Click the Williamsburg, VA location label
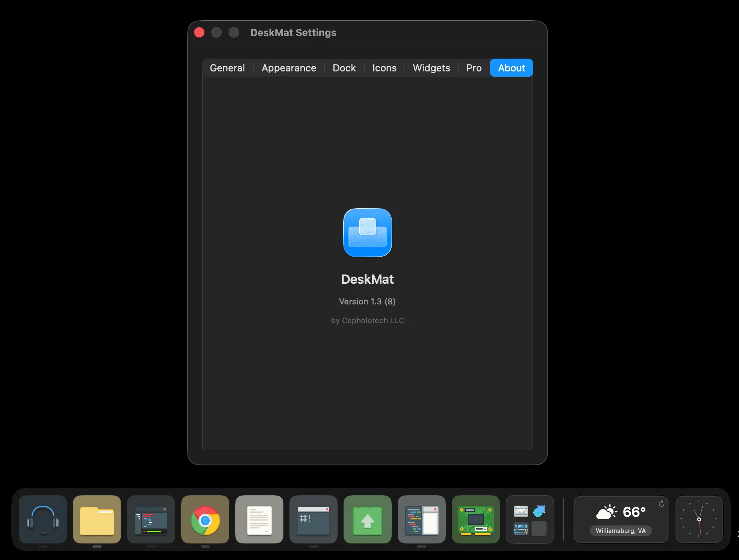 click(621, 531)
